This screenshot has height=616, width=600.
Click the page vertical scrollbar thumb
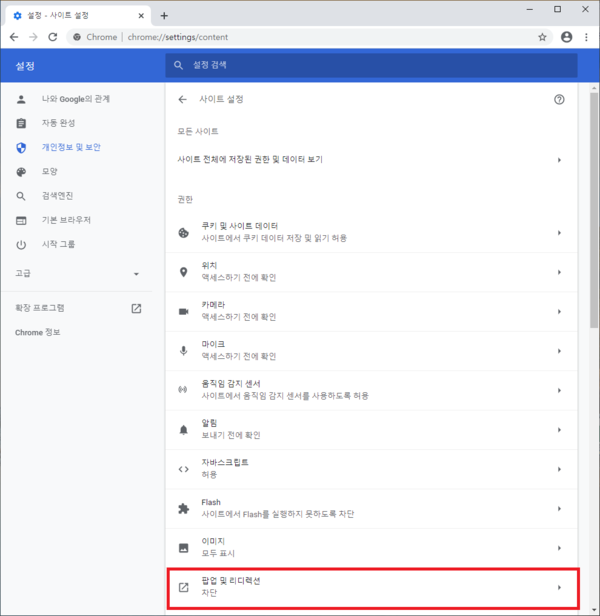point(594,210)
